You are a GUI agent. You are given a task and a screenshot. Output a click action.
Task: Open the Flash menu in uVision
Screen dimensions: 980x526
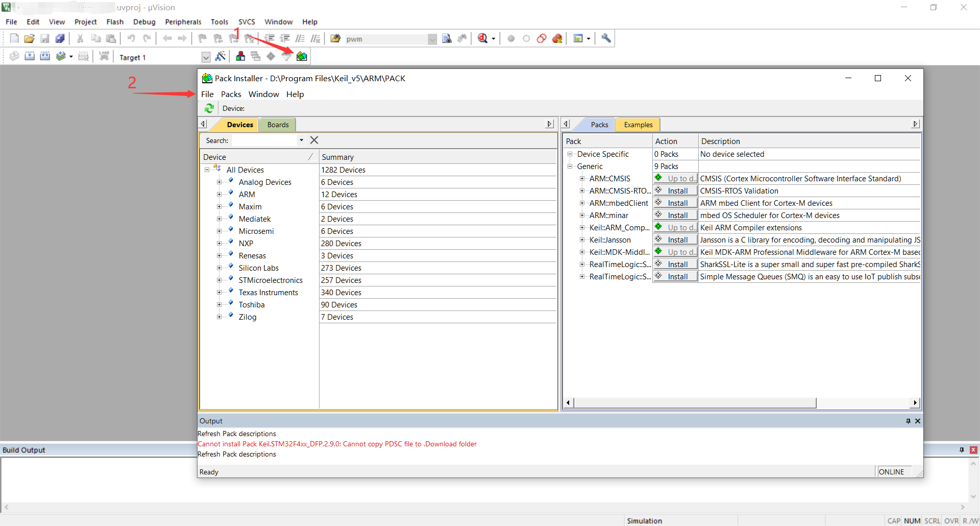click(x=115, y=22)
